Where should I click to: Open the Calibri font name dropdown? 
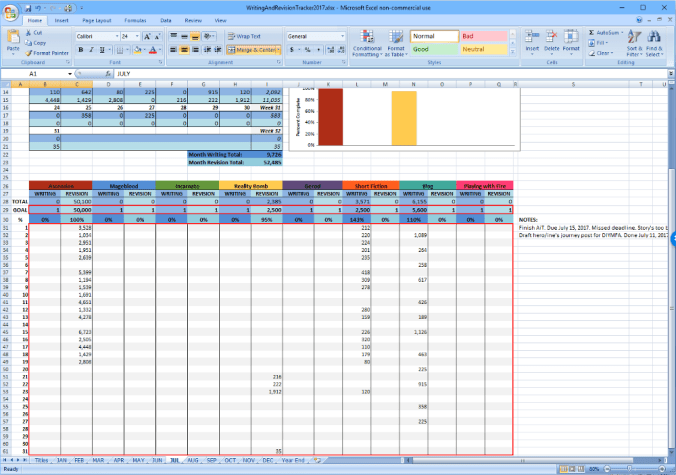116,36
